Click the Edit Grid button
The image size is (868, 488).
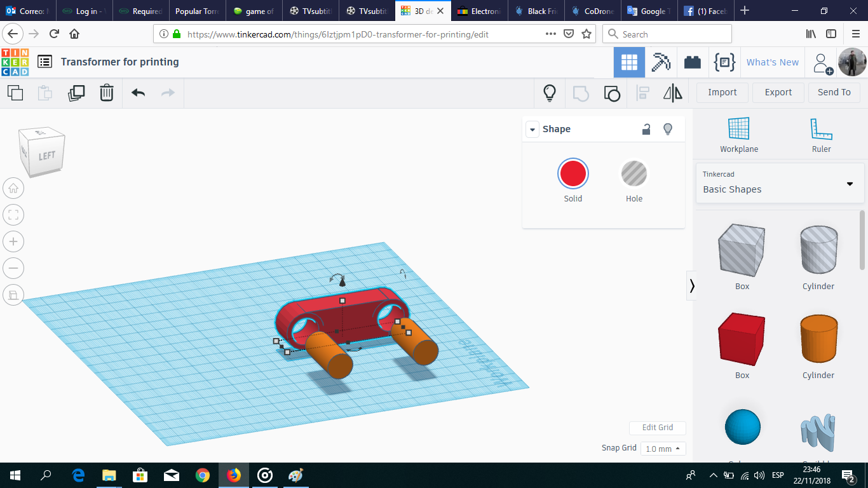657,428
